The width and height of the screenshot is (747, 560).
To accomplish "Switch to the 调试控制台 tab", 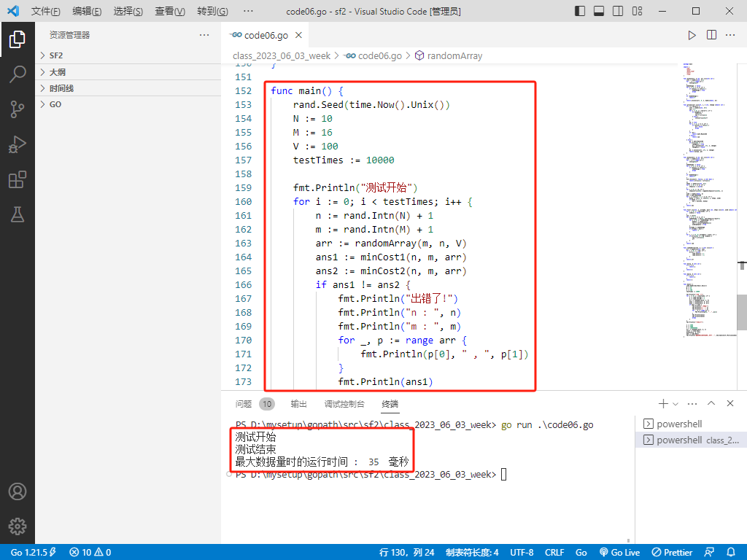I will [x=344, y=404].
